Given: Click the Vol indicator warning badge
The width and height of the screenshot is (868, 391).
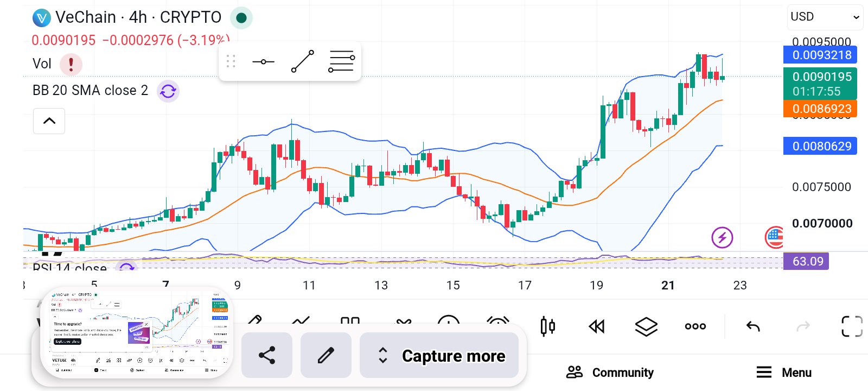Looking at the screenshot, I should click(71, 64).
